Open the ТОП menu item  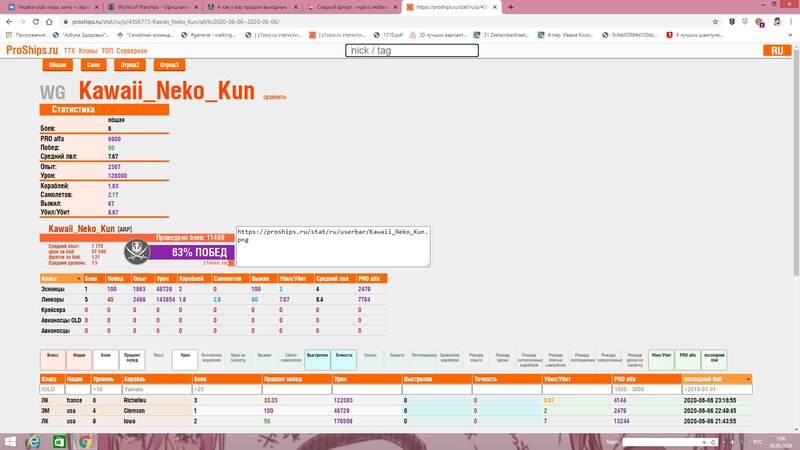(107, 51)
